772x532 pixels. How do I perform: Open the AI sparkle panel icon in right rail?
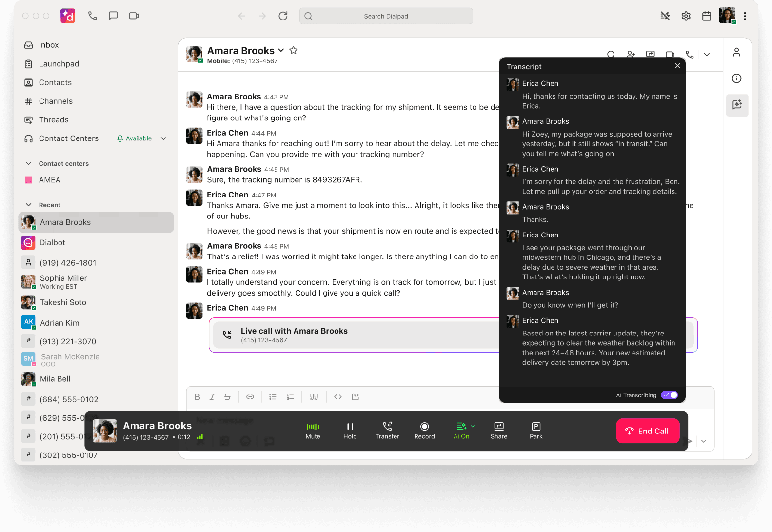737,105
